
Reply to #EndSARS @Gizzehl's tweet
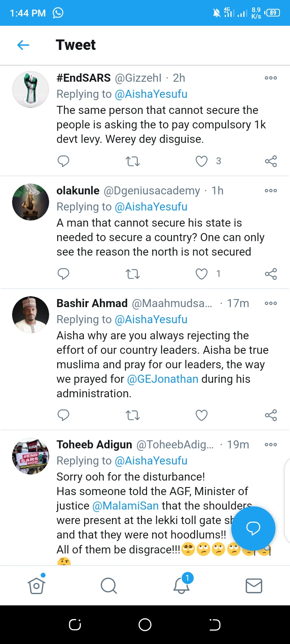tap(64, 161)
